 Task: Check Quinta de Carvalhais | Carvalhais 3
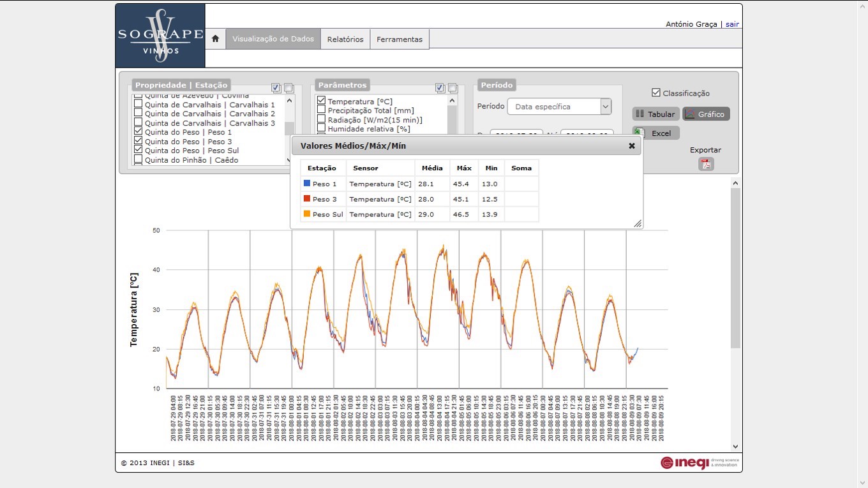[138, 123]
